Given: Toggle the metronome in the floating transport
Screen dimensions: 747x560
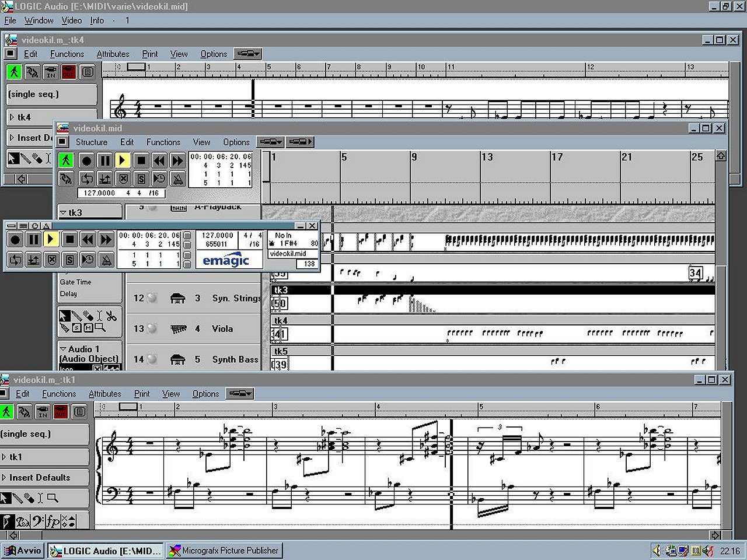Looking at the screenshot, I should click(x=106, y=260).
